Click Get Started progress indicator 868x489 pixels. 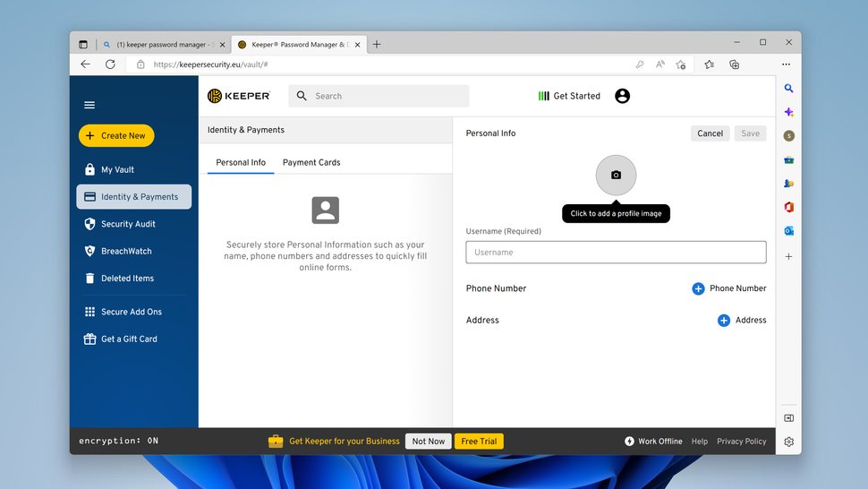pos(569,96)
